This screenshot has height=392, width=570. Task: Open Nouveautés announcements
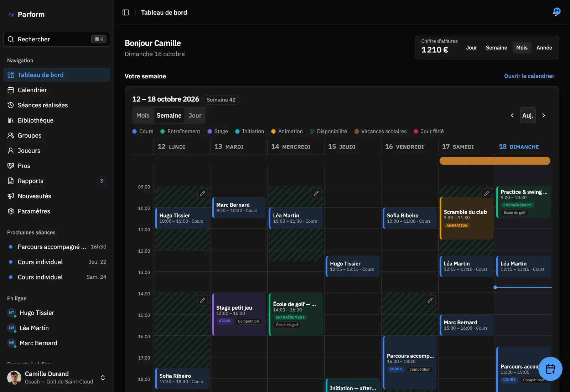[57, 196]
